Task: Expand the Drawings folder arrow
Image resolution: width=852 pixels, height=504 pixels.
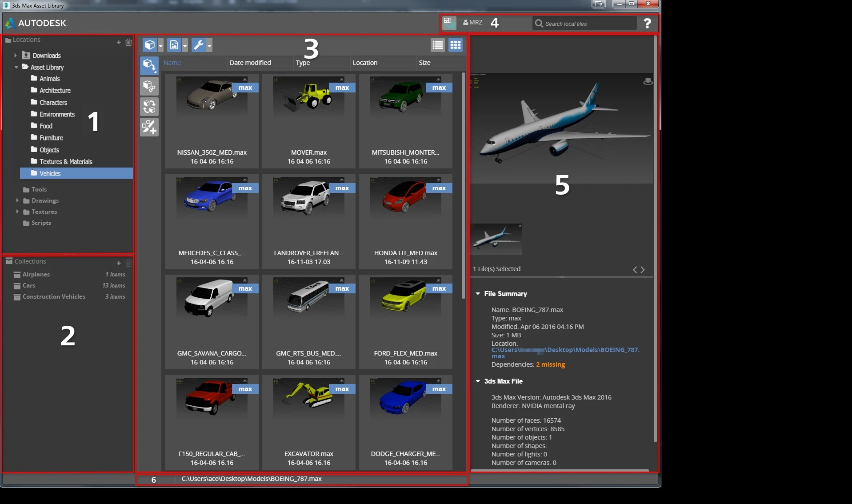Action: click(x=17, y=200)
